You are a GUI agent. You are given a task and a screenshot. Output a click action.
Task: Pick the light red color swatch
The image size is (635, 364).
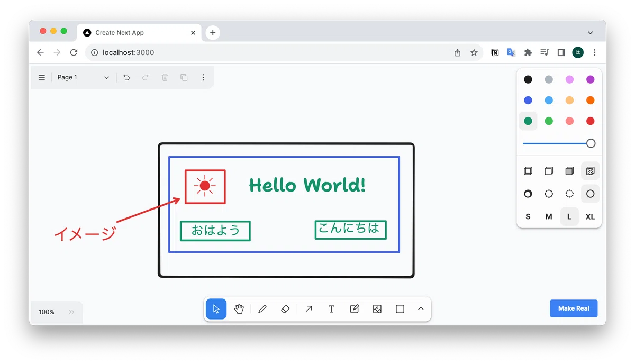(x=569, y=121)
